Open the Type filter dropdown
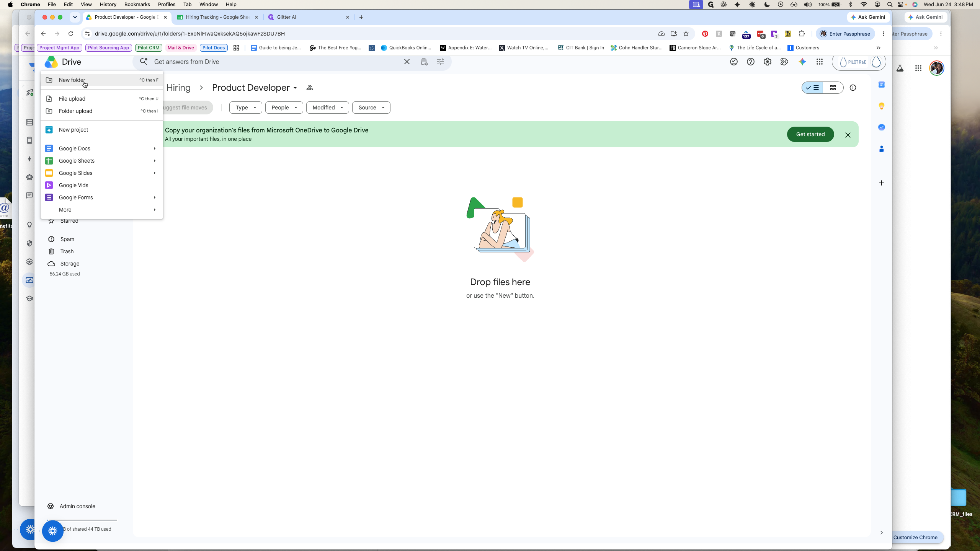 click(x=245, y=108)
